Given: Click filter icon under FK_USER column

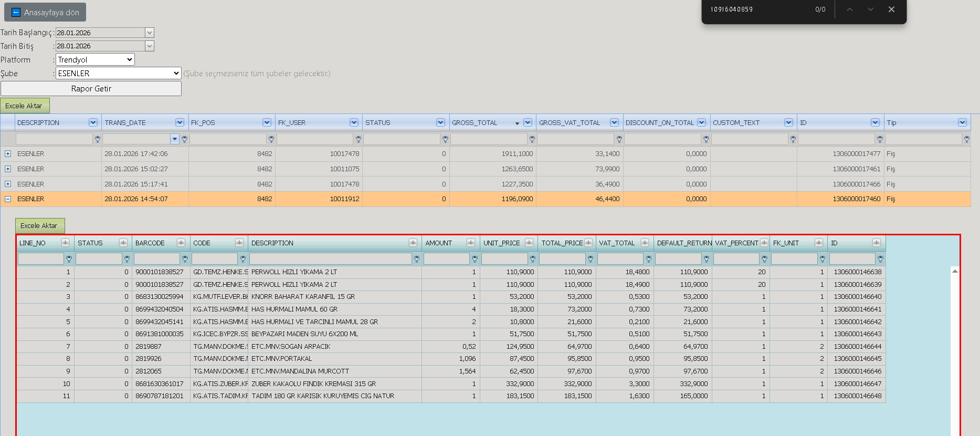Looking at the screenshot, I should [x=359, y=139].
